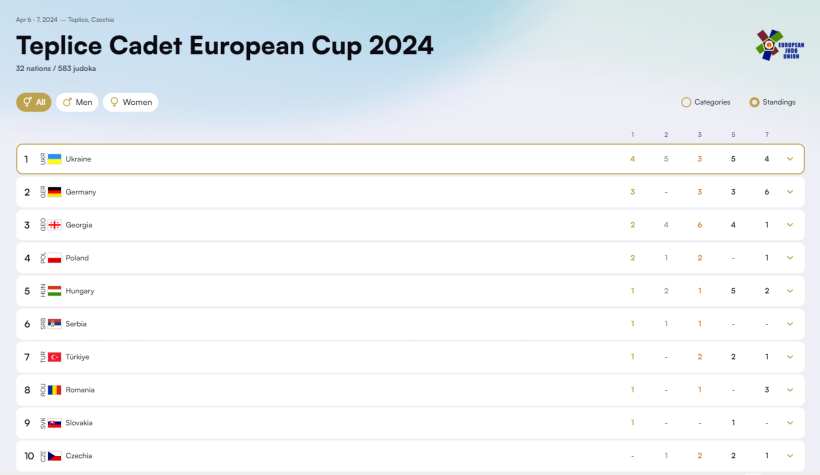Click Georgia's bronze medal count

tap(699, 225)
